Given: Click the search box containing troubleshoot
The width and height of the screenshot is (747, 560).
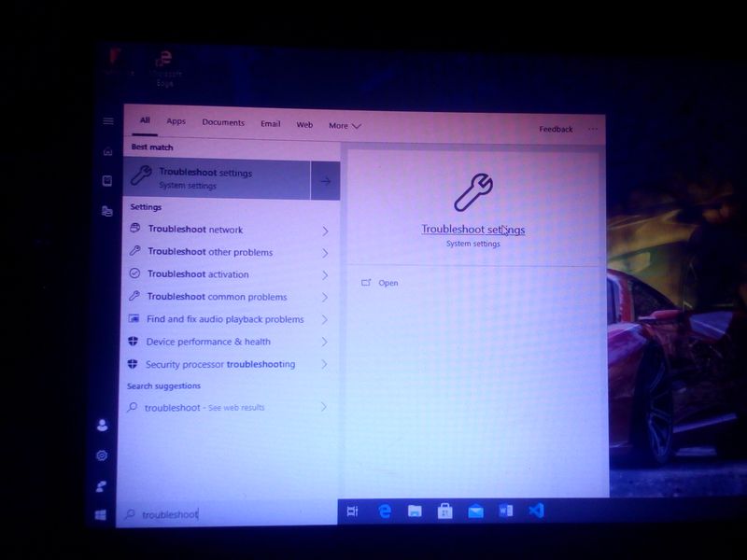Looking at the screenshot, I should (x=224, y=514).
